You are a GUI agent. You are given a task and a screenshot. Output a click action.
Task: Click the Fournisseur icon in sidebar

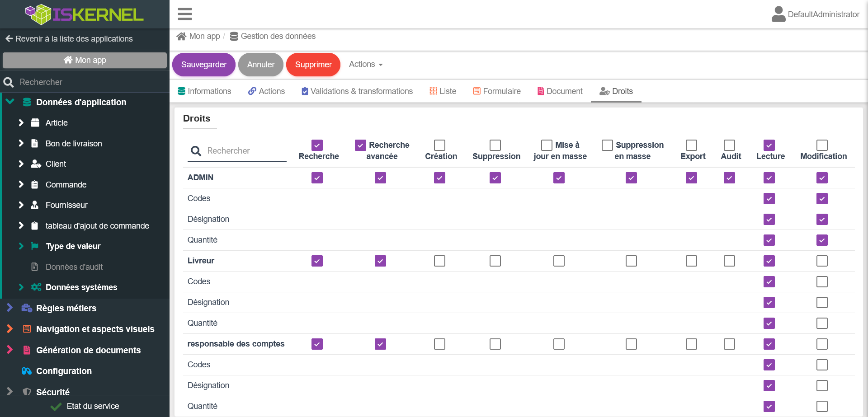click(x=35, y=205)
